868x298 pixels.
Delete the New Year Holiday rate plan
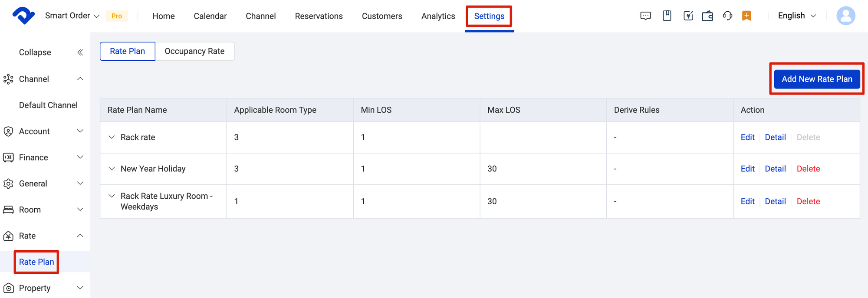click(808, 169)
